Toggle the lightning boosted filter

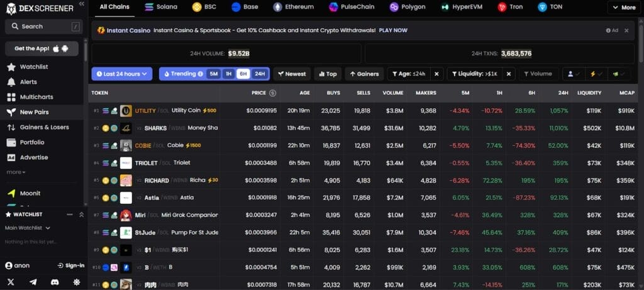pyautogui.click(x=596, y=74)
